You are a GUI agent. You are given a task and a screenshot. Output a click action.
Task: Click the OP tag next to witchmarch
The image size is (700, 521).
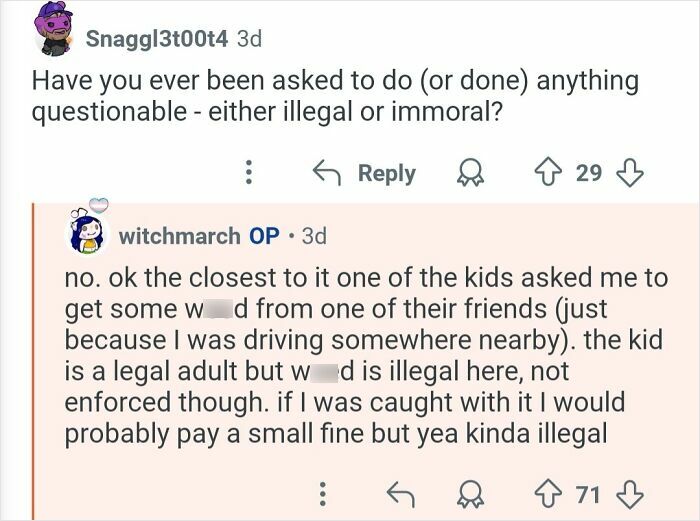(264, 237)
